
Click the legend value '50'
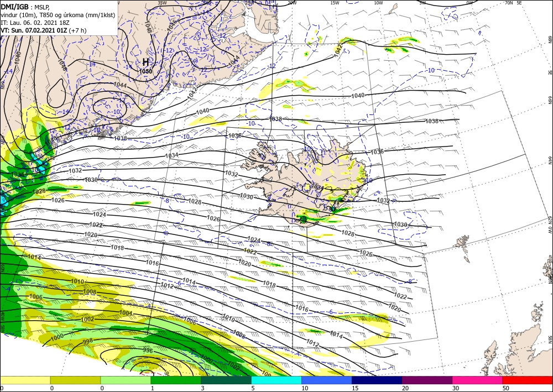click(x=505, y=388)
